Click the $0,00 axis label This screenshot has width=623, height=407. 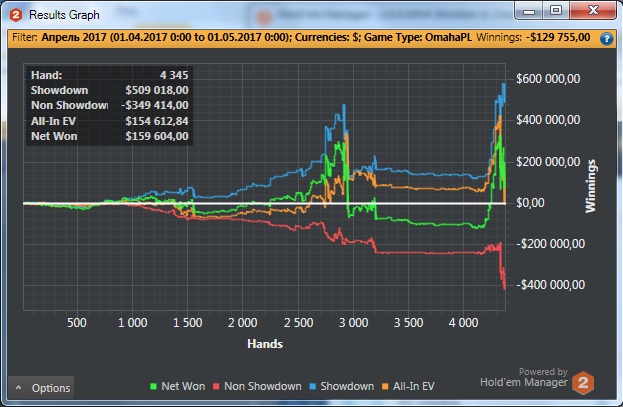click(530, 203)
